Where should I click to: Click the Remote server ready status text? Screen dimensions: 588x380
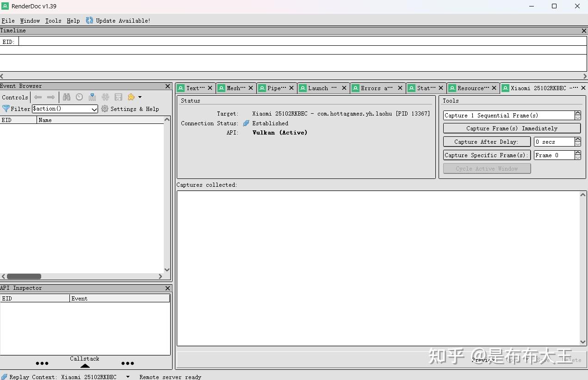coord(170,377)
